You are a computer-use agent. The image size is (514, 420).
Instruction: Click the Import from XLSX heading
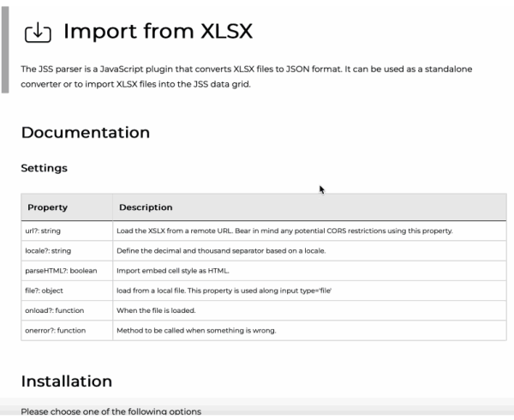pyautogui.click(x=158, y=31)
